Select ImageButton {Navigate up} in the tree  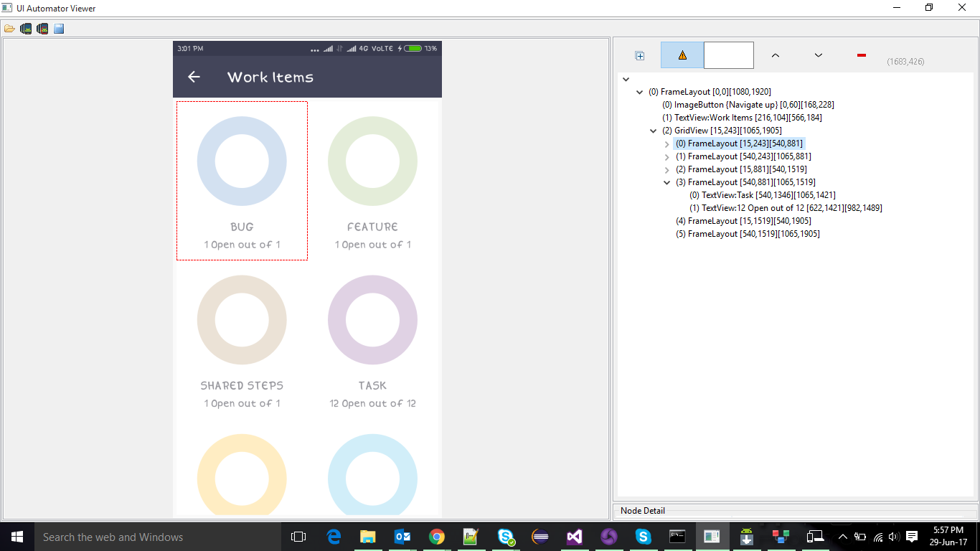pos(748,105)
